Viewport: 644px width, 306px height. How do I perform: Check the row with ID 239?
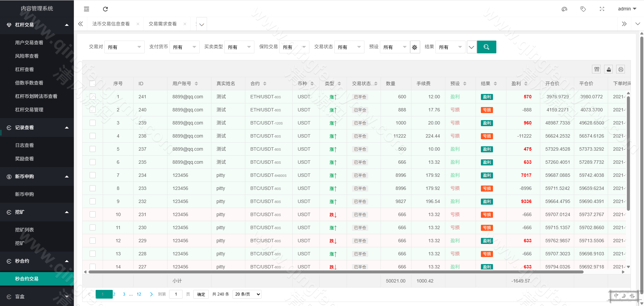pyautogui.click(x=93, y=123)
